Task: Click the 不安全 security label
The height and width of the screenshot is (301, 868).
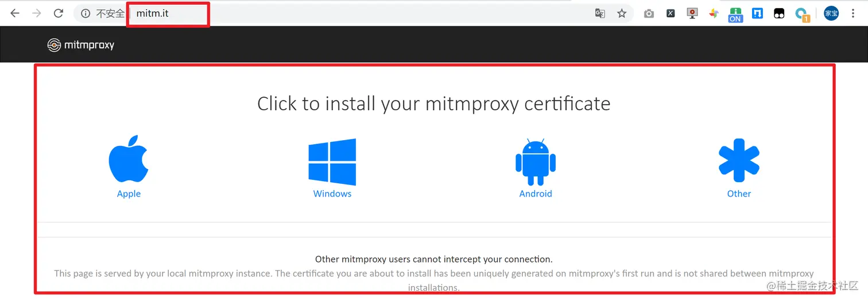Action: pyautogui.click(x=110, y=13)
